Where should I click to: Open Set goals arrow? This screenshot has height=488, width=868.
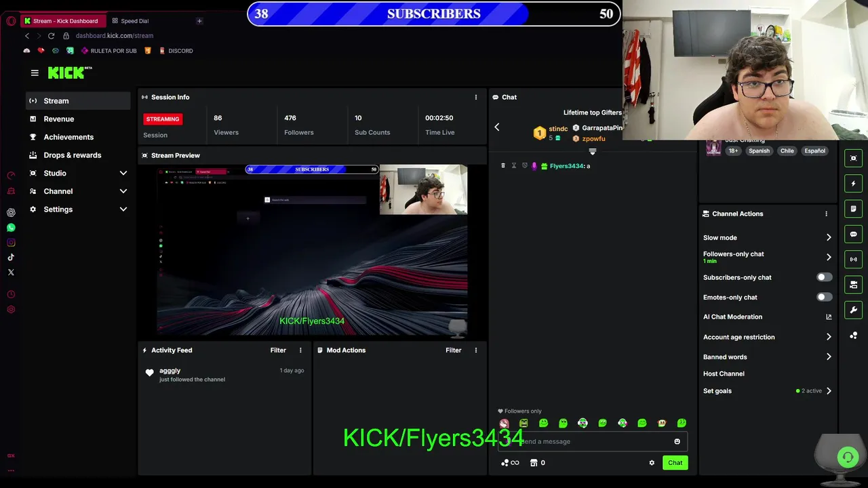tap(829, 391)
